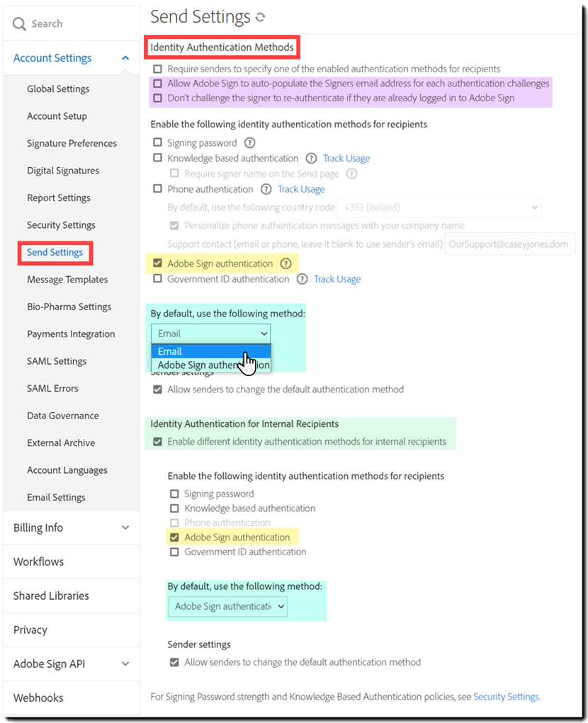Select Send Settings in sidebar
The image size is (588, 723).
55,252
